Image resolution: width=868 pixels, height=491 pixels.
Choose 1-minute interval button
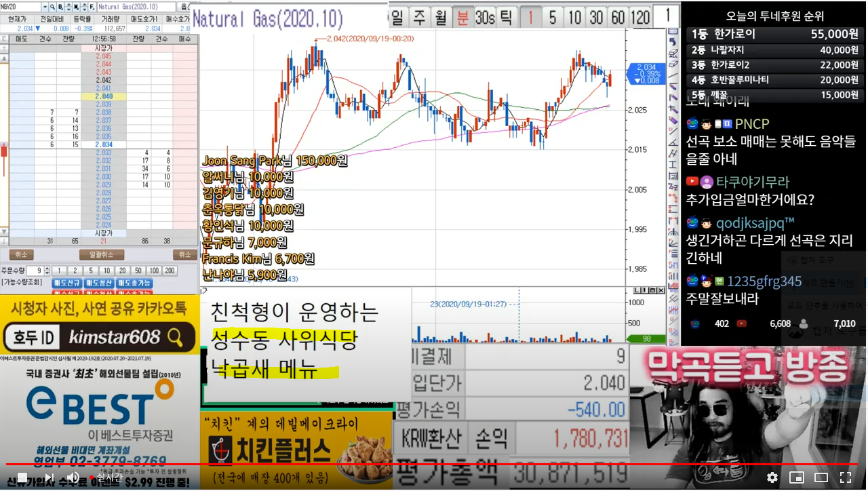(531, 16)
